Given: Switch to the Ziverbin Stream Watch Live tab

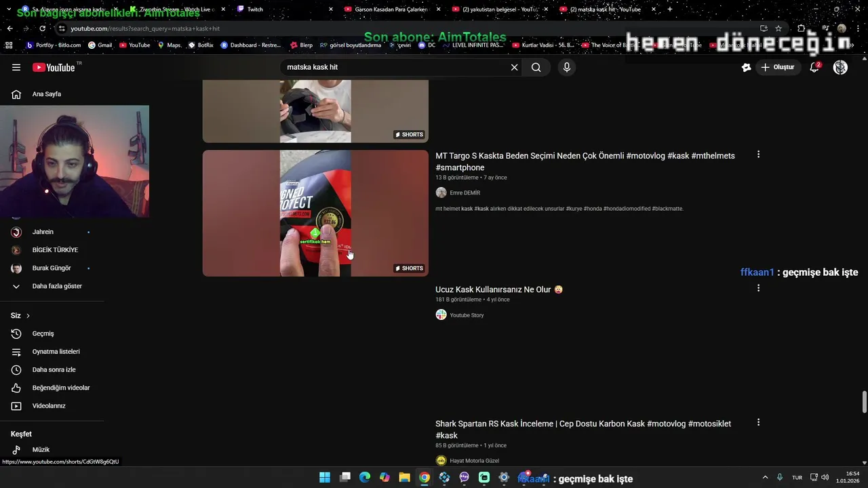Looking at the screenshot, I should click(x=176, y=9).
